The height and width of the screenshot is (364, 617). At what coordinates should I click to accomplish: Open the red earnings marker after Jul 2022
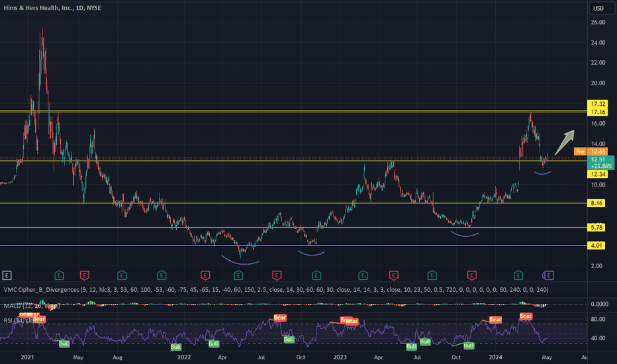pyautogui.click(x=277, y=275)
